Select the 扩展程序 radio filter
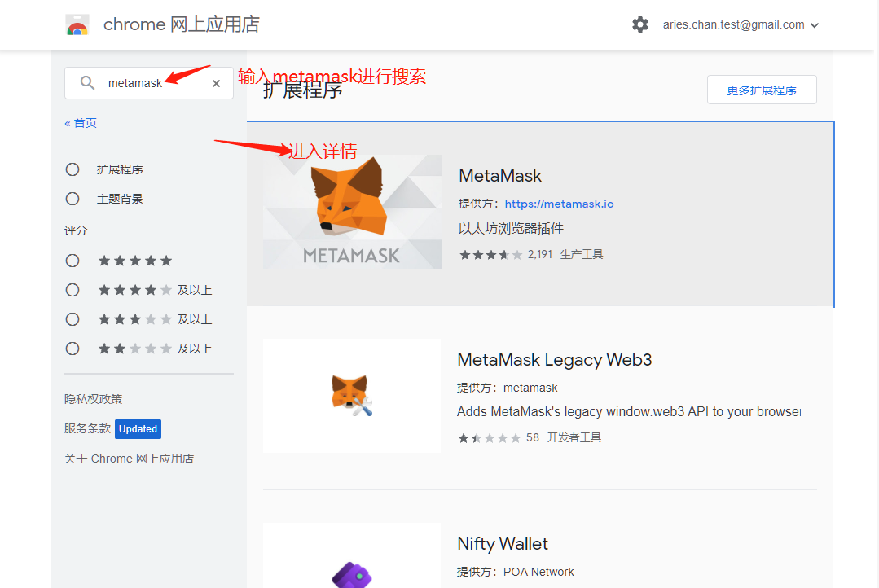879x588 pixels. 73,169
